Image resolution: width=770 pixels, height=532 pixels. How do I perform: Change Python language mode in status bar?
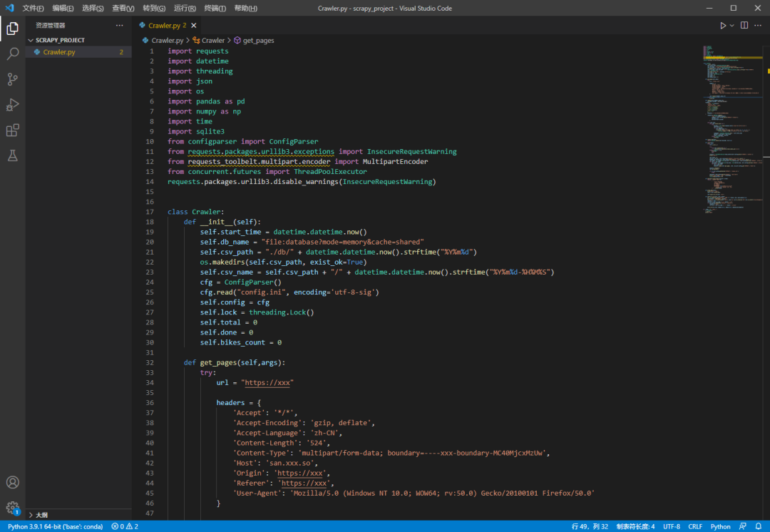point(720,526)
